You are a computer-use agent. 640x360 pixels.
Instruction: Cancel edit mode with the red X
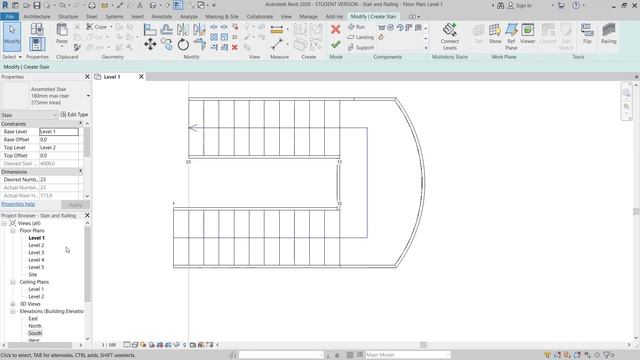click(x=336, y=29)
